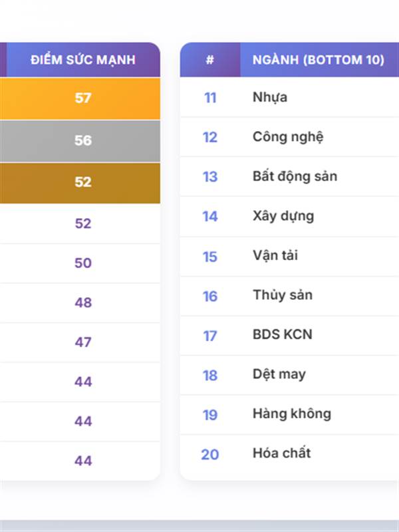Click the ĐIỂM SỨC MẠNH column header
399x532 pixels.
coord(82,60)
